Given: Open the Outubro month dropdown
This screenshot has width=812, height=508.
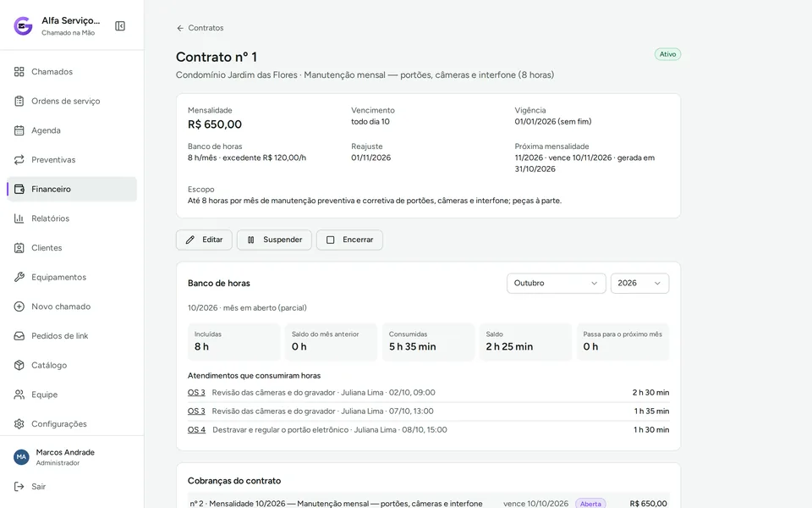Looking at the screenshot, I should 557,283.
